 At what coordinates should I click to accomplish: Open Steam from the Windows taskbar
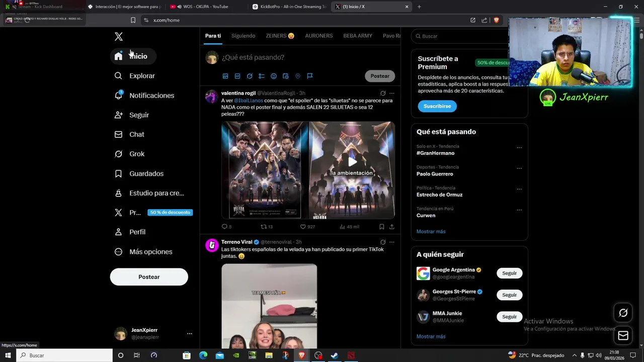click(334, 355)
